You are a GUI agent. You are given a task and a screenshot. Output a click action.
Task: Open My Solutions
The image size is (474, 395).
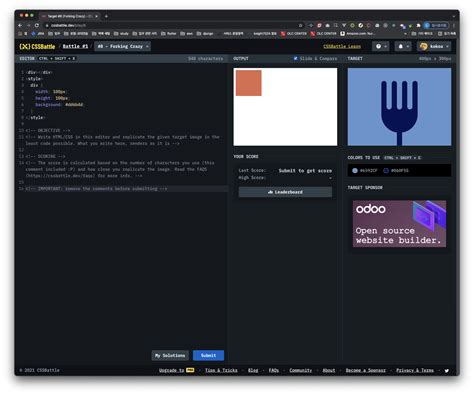(170, 355)
